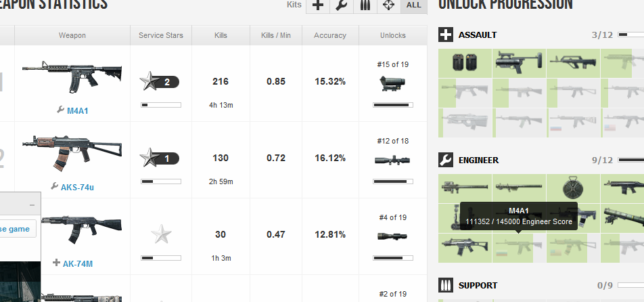Click AK-74M next unlock scope icon
Screen dimensions: 644x302
coord(392,236)
